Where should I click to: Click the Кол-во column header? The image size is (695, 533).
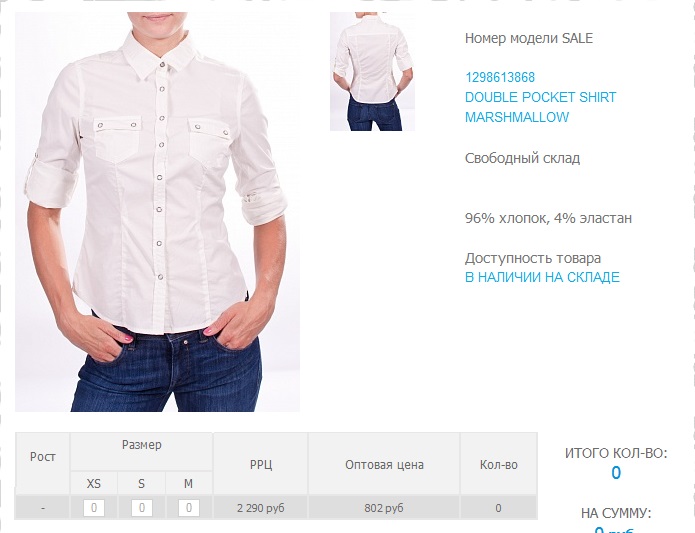[x=499, y=464]
